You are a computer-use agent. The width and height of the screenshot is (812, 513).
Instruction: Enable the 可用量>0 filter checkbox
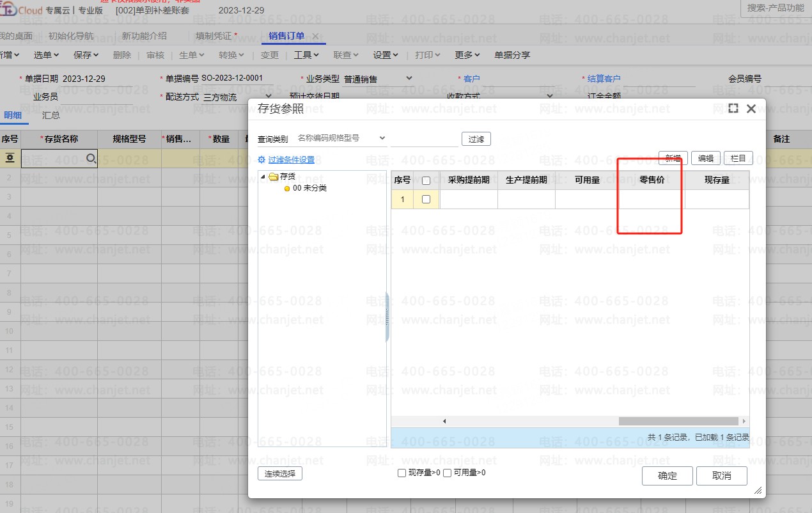(x=448, y=473)
